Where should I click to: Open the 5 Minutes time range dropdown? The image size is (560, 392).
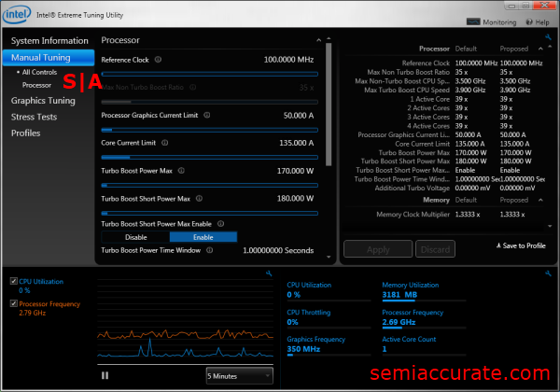tap(239, 374)
